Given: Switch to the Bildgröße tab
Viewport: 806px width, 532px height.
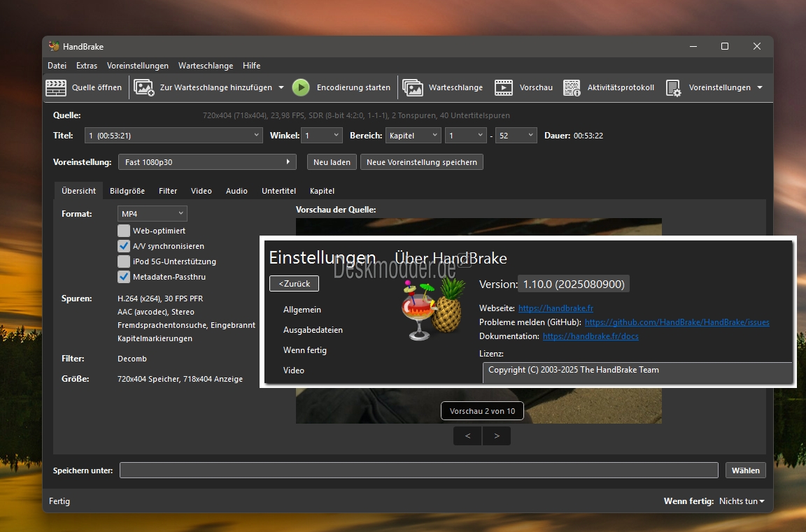Looking at the screenshot, I should (127, 191).
